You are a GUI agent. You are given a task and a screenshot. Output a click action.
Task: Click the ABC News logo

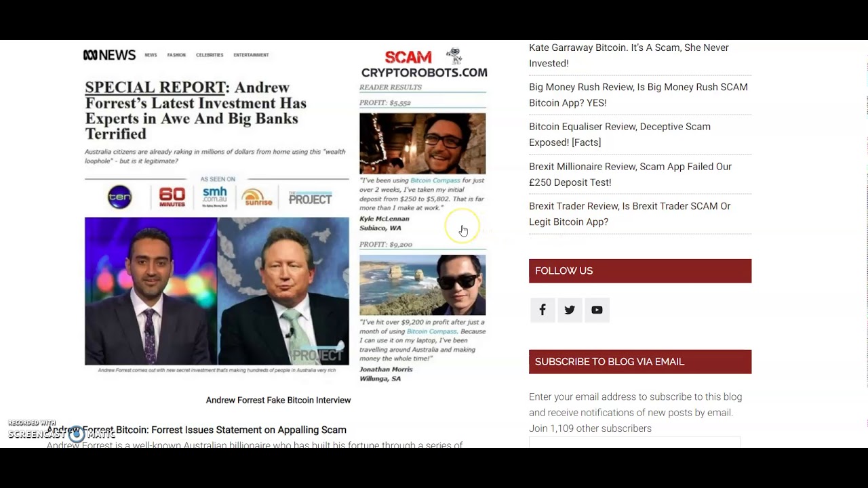(109, 55)
